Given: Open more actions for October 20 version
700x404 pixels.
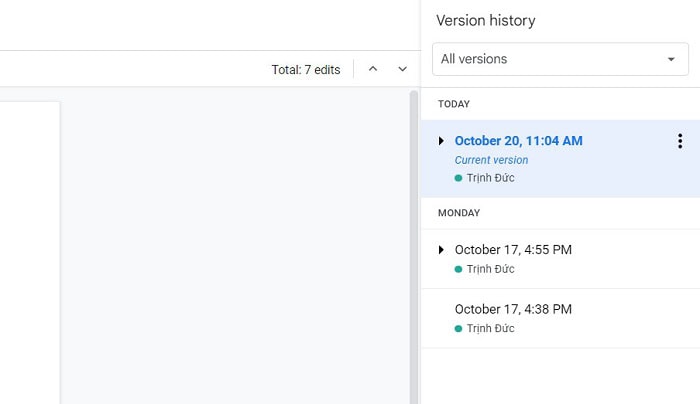Looking at the screenshot, I should (x=680, y=142).
